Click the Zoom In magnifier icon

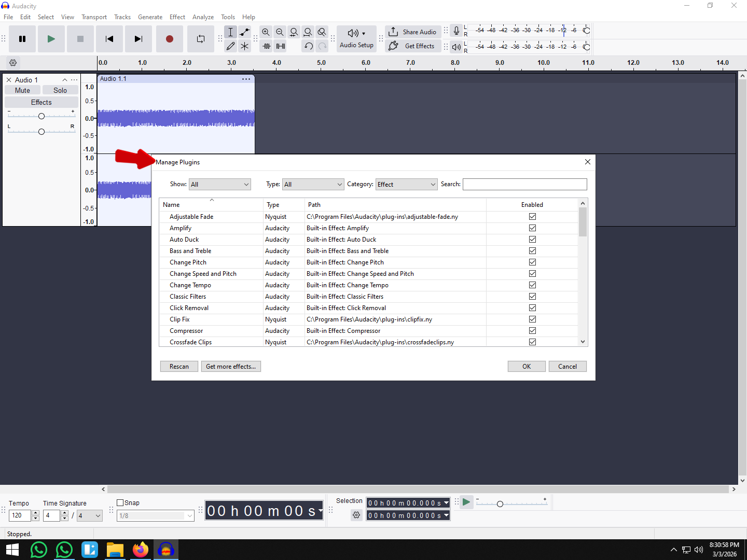pyautogui.click(x=266, y=32)
